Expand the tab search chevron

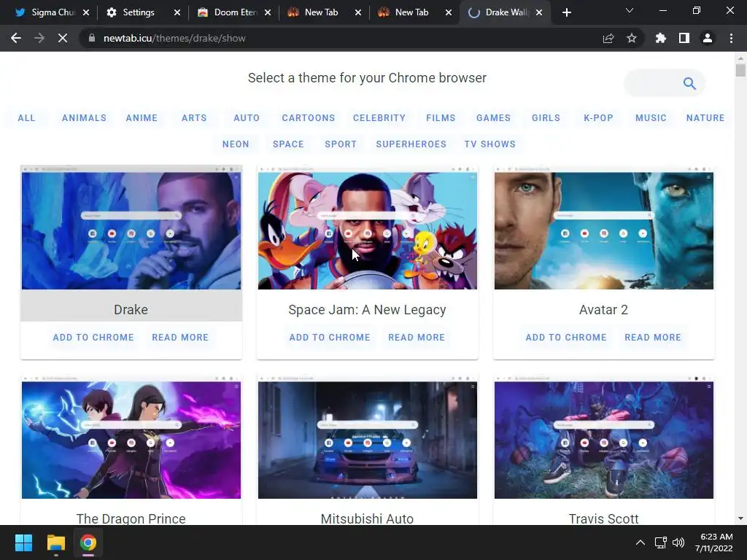click(x=630, y=10)
